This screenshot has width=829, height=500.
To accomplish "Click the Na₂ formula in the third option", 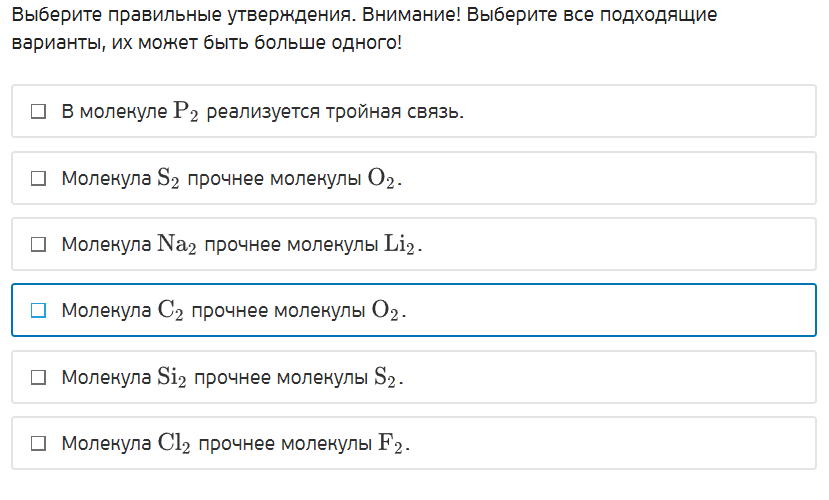I will [178, 245].
